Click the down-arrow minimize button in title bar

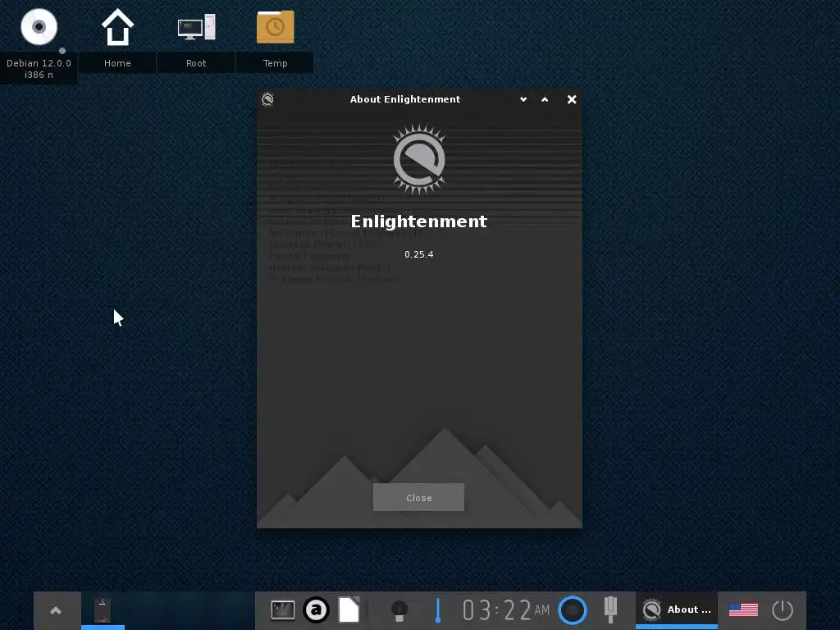point(523,99)
